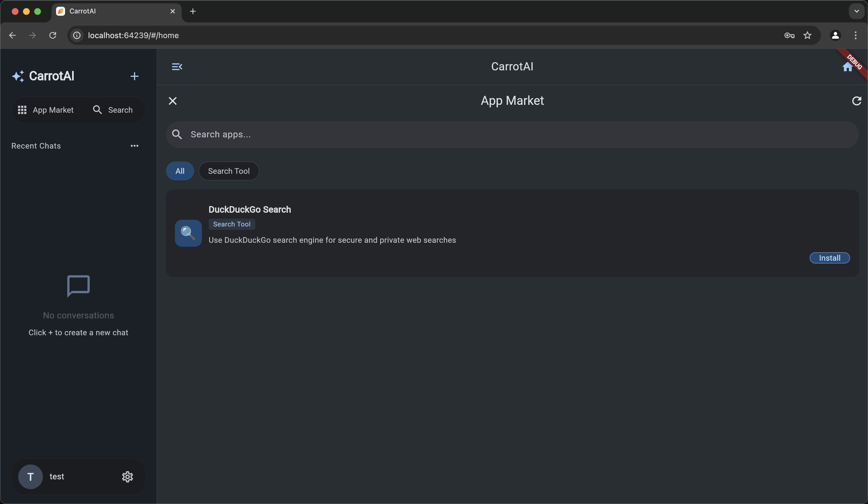This screenshot has height=504, width=868.
Task: Open Search from the sidebar
Action: (113, 110)
